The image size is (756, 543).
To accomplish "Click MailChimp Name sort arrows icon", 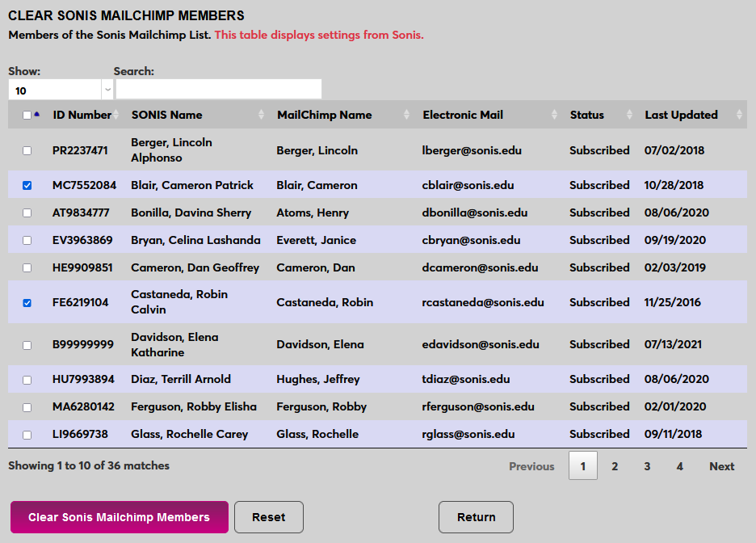I will coord(407,115).
